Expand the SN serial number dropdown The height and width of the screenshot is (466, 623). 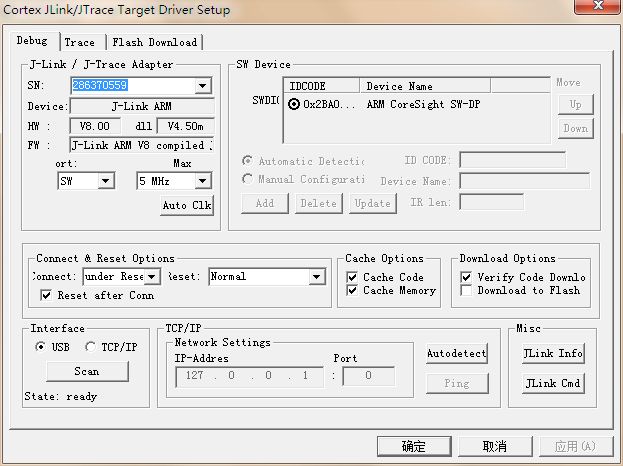203,85
